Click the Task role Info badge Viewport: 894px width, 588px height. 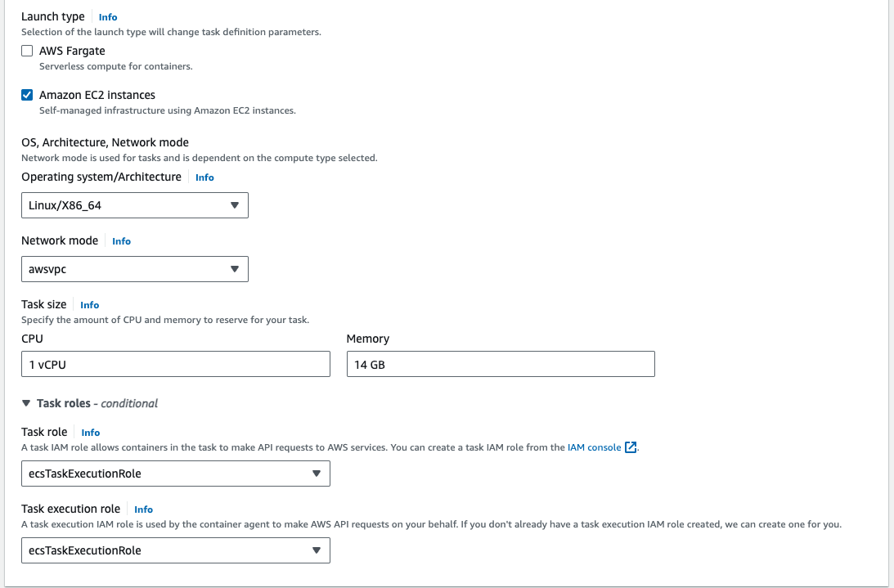(x=90, y=433)
